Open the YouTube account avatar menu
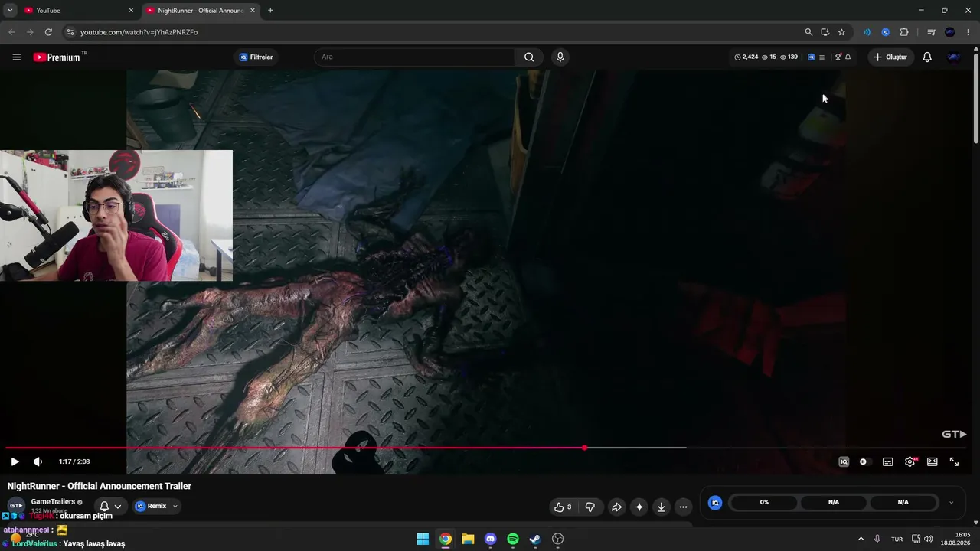980x551 pixels. [x=953, y=57]
